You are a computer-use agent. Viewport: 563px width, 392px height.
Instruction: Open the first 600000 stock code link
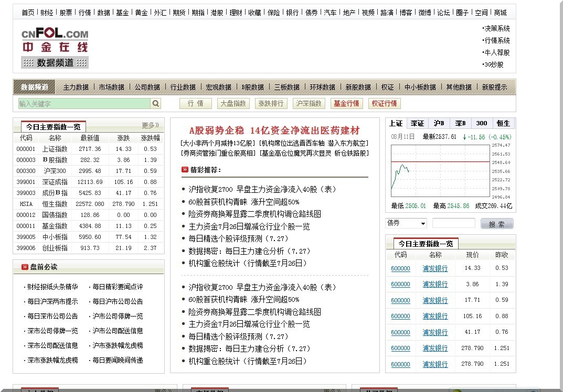400,268
